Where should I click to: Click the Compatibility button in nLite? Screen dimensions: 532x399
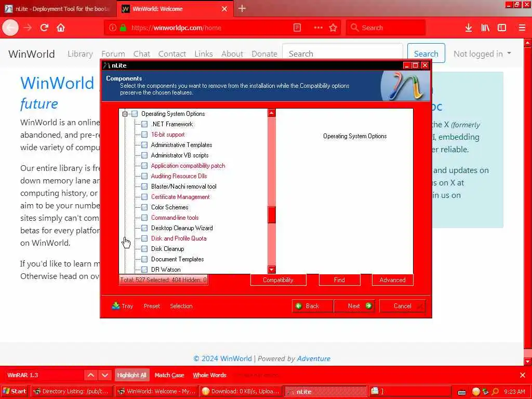(278, 280)
